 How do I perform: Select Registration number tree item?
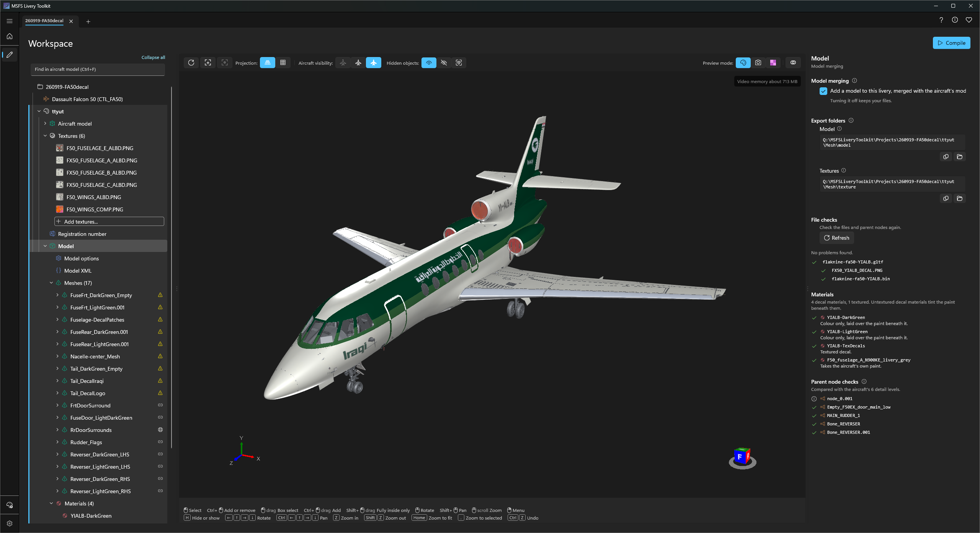[x=82, y=234]
